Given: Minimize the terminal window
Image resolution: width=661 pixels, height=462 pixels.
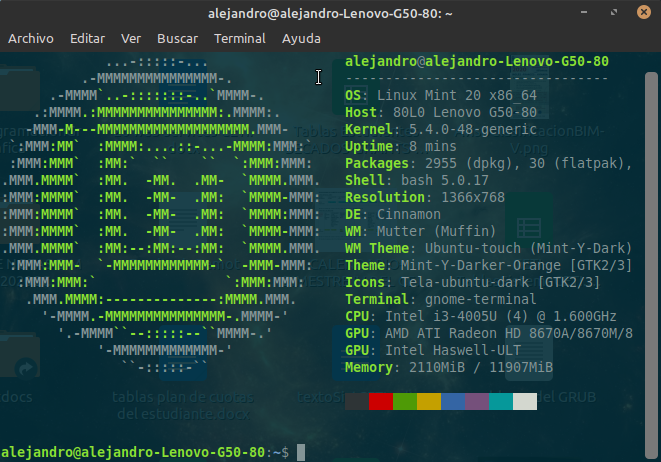Looking at the screenshot, I should [584, 12].
